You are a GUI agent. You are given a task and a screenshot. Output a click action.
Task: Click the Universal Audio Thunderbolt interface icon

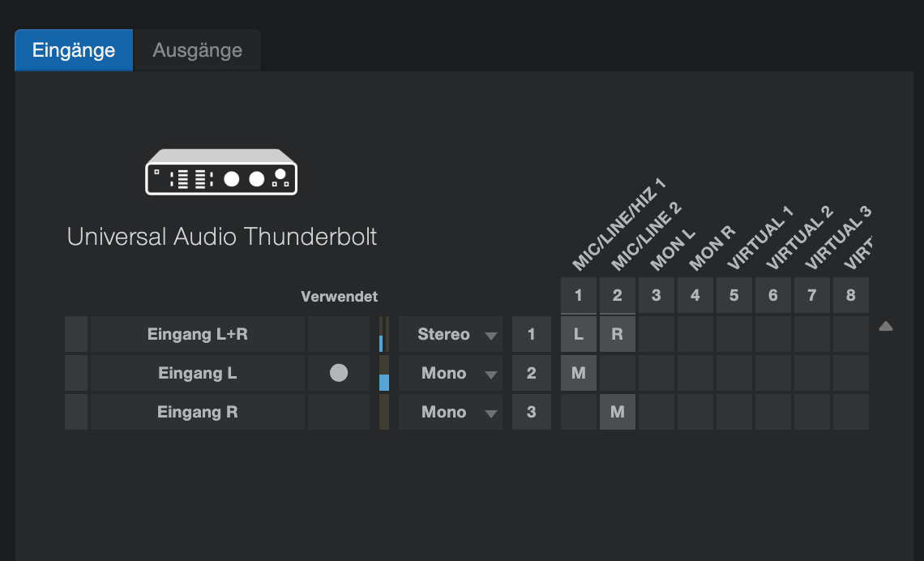[x=221, y=172]
